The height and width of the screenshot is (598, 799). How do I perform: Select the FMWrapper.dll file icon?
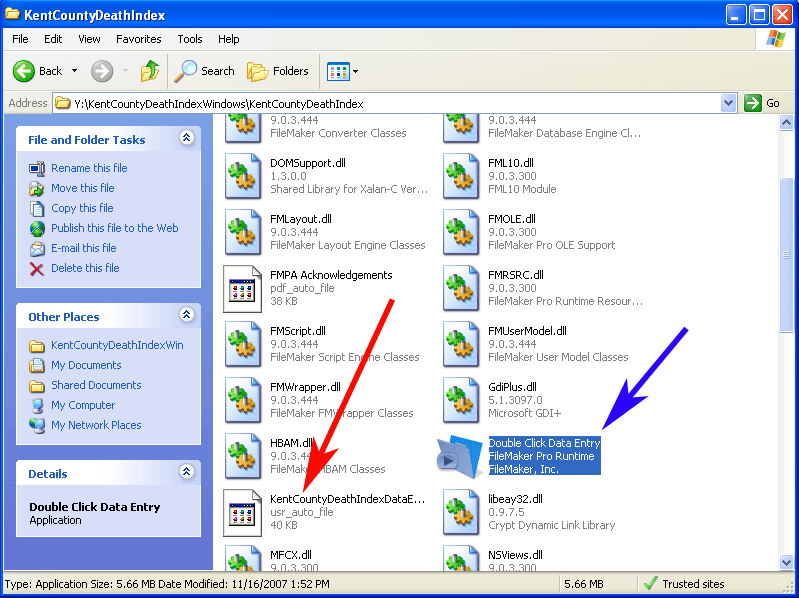coord(243,400)
